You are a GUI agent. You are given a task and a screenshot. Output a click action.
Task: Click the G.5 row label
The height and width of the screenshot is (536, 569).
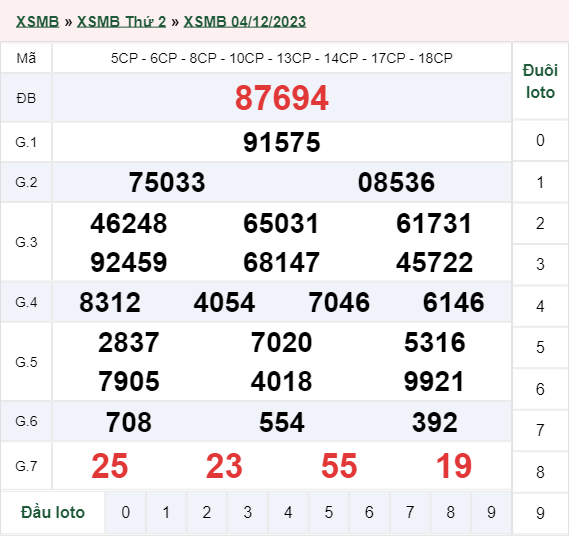26,362
